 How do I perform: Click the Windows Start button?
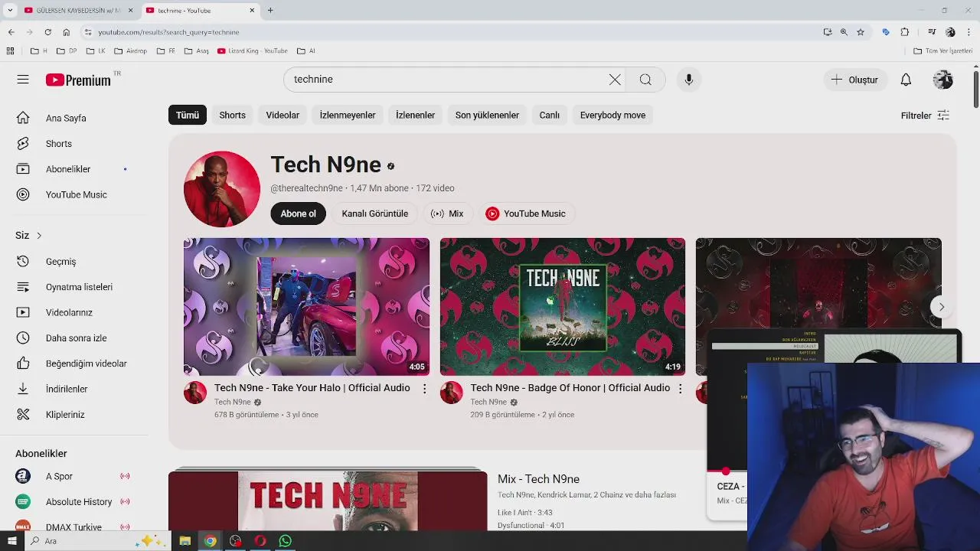pyautogui.click(x=11, y=541)
